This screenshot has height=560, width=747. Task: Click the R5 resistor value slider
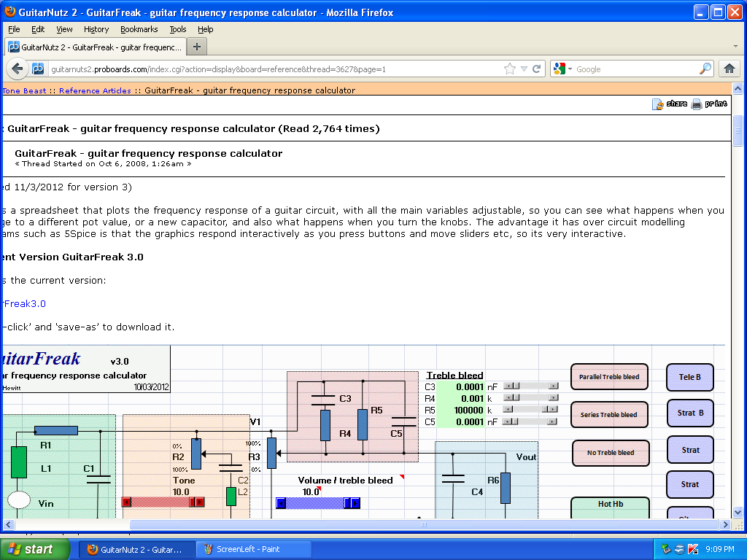coord(531,410)
